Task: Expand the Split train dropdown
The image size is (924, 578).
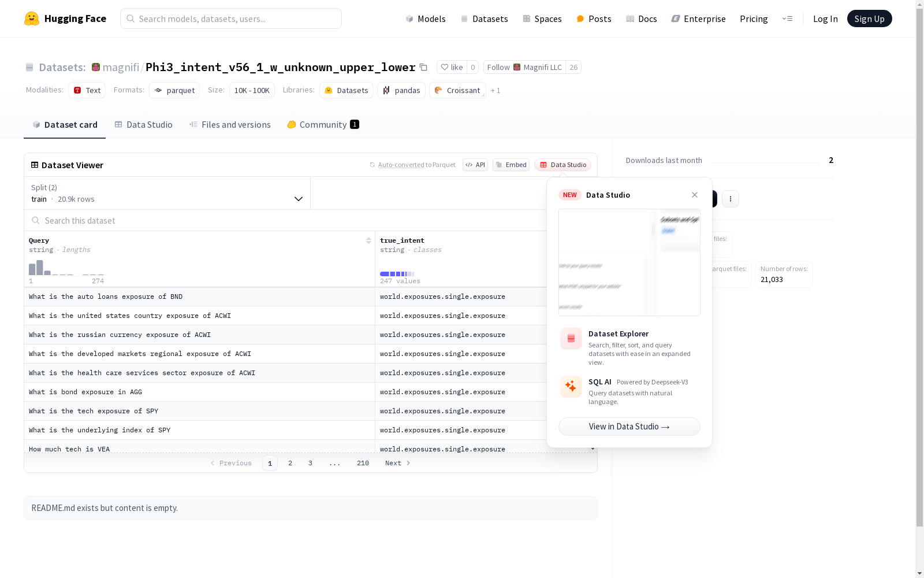Action: click(167, 193)
